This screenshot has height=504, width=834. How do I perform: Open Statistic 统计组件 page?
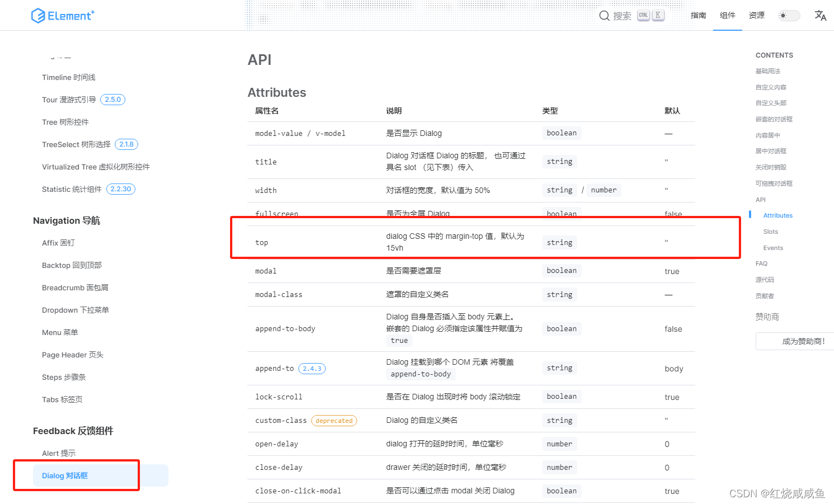(x=72, y=189)
